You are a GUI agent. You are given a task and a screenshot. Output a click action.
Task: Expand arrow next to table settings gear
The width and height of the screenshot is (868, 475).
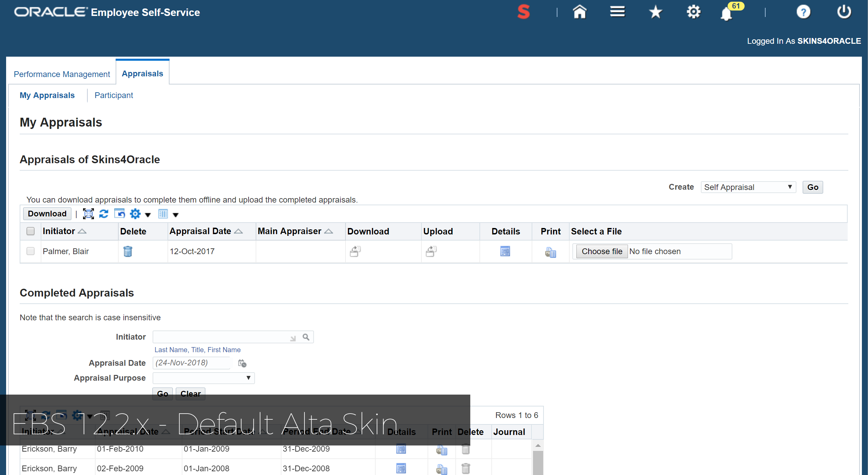click(148, 215)
